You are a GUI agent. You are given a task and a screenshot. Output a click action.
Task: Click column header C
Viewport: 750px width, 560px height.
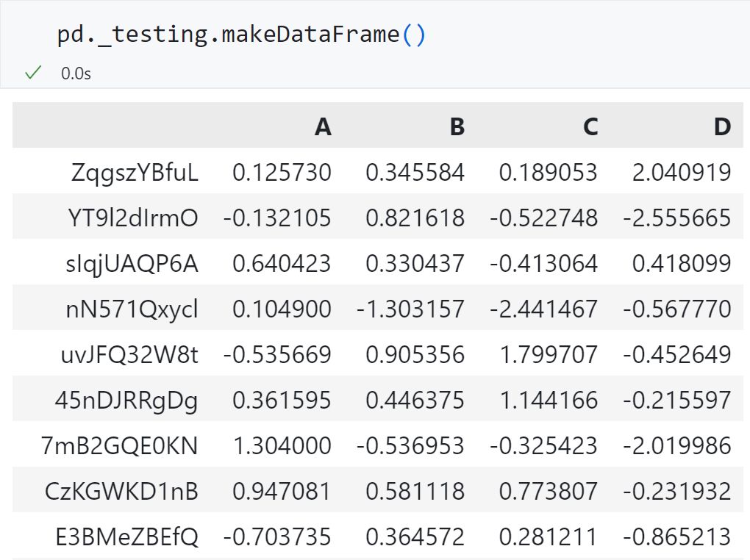click(590, 126)
